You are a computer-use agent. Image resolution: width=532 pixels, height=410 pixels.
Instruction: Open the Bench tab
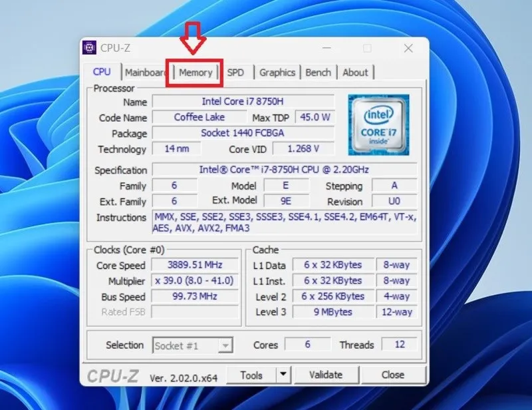coord(319,72)
